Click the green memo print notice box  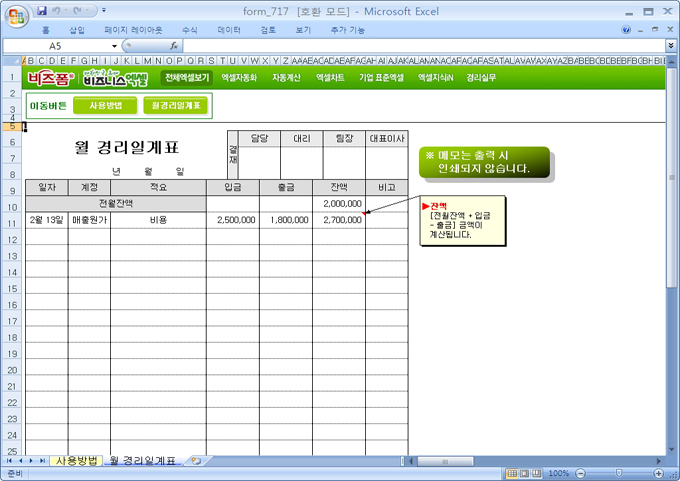click(x=484, y=162)
